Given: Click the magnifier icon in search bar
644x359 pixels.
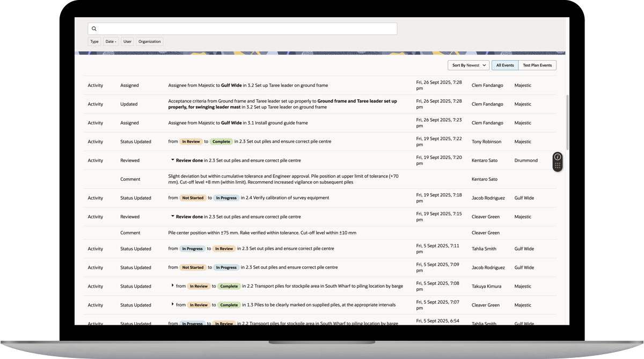Looking at the screenshot, I should pos(94,29).
